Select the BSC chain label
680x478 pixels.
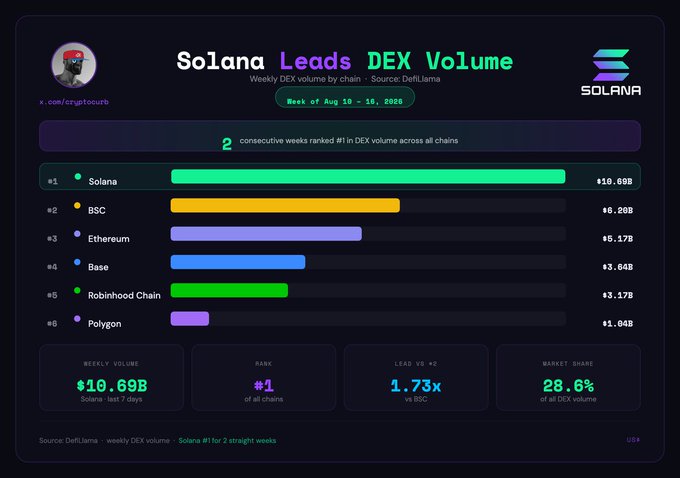click(x=97, y=210)
